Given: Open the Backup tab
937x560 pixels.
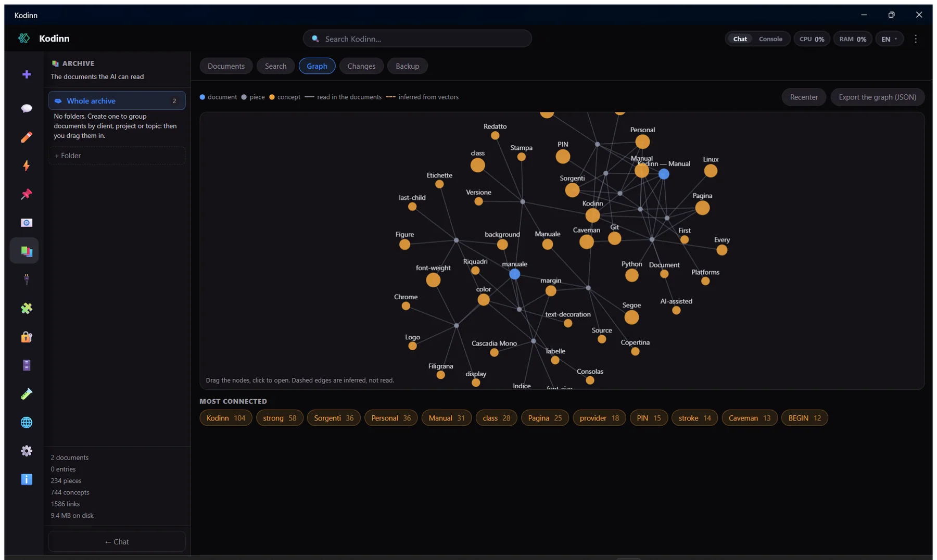Looking at the screenshot, I should [x=407, y=66].
